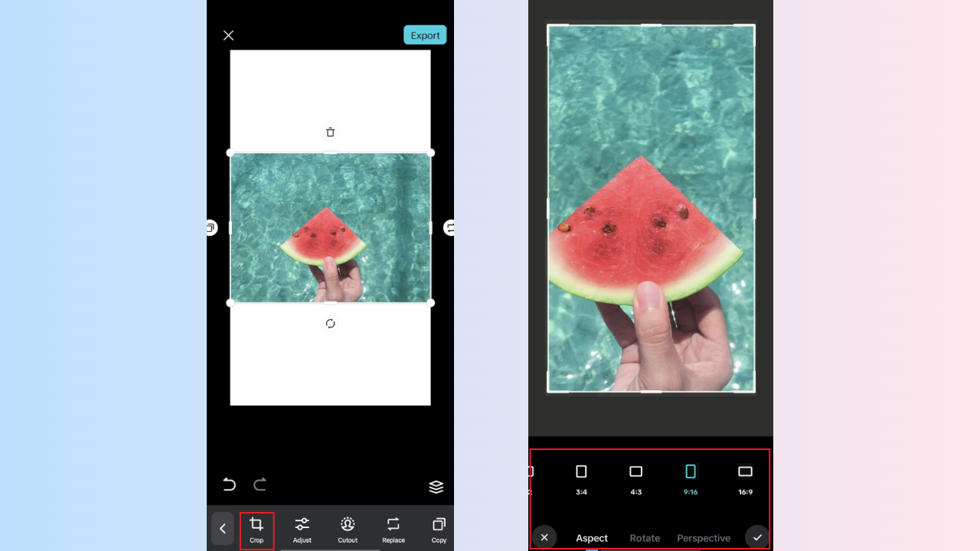
Task: Open the Perspective tab
Action: pos(704,538)
